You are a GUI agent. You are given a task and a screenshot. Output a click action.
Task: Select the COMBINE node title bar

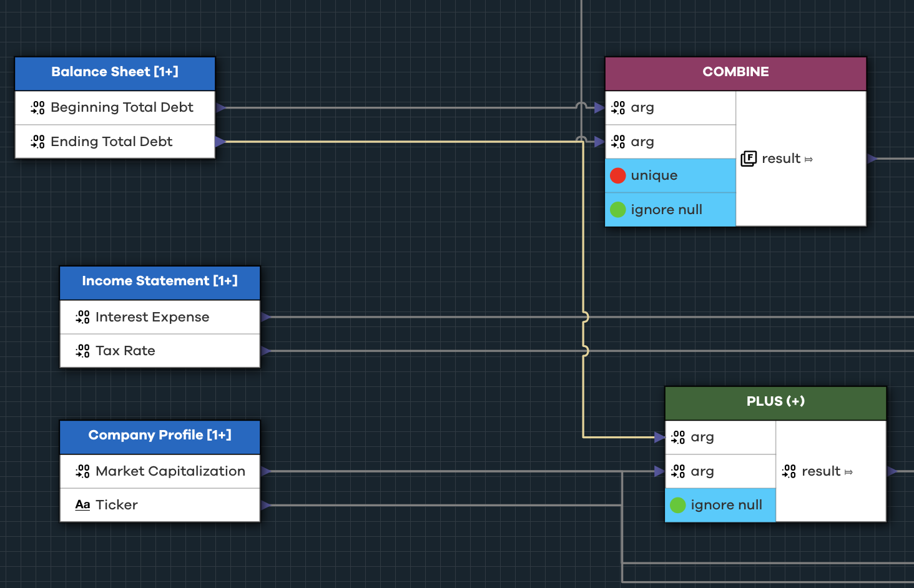tap(735, 72)
